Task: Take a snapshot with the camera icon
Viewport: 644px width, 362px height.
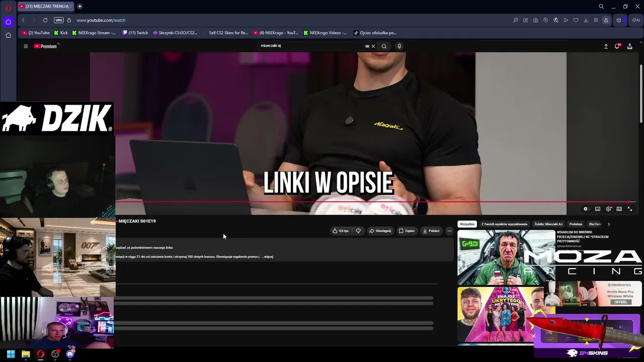Action: point(536,20)
